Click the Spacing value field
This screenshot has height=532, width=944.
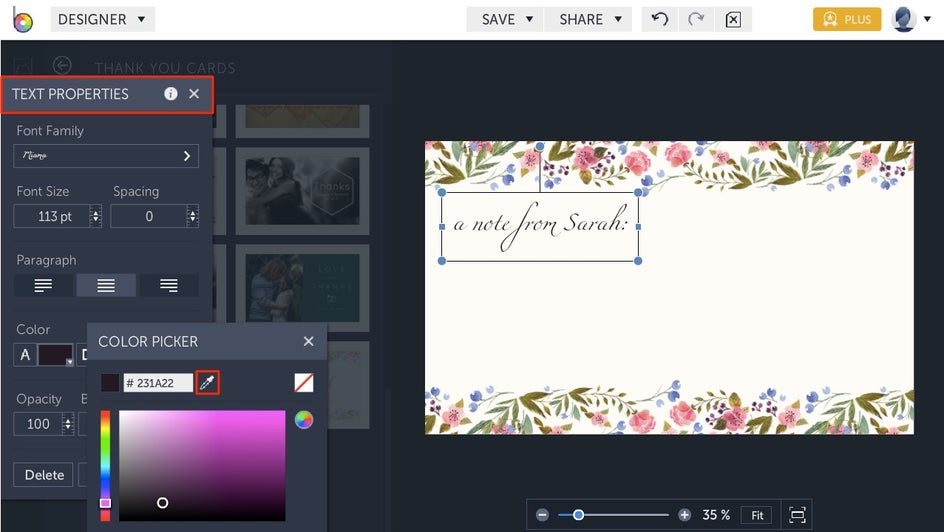[149, 216]
